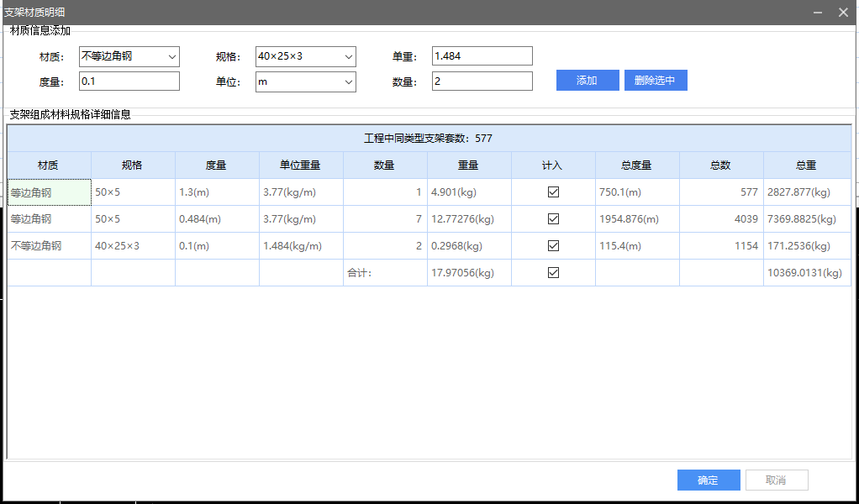Click the 单重 input field
Image resolution: width=859 pixels, height=504 pixels.
coord(482,56)
